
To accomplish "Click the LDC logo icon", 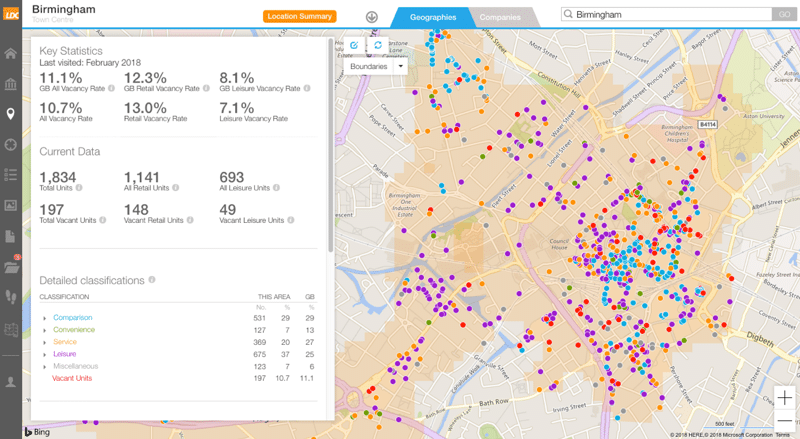I will pyautogui.click(x=11, y=14).
